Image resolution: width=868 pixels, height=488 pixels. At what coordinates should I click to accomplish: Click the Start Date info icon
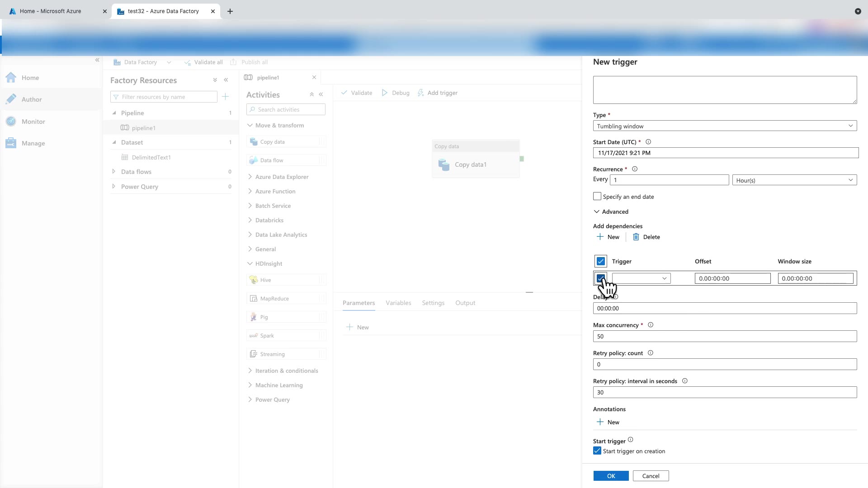(648, 142)
